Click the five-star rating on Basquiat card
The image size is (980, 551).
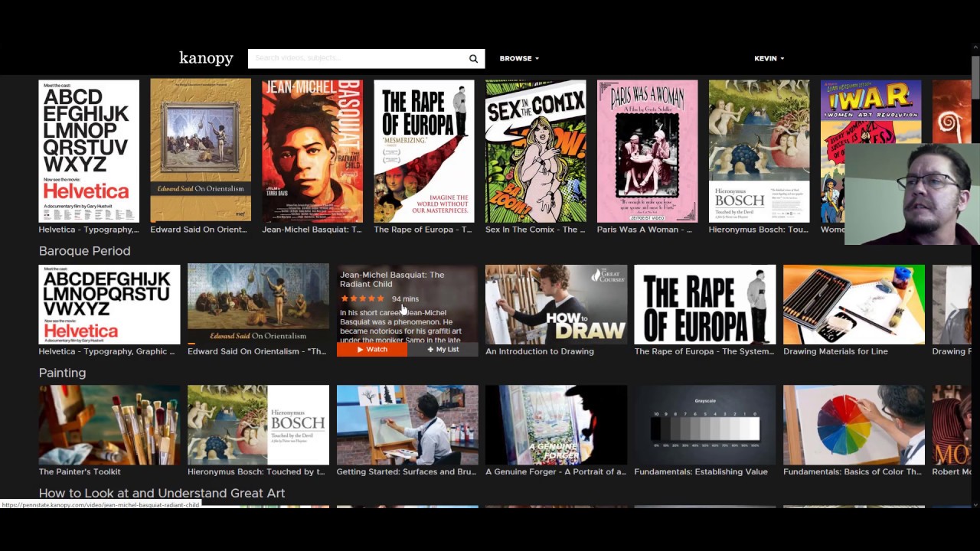[x=363, y=298]
